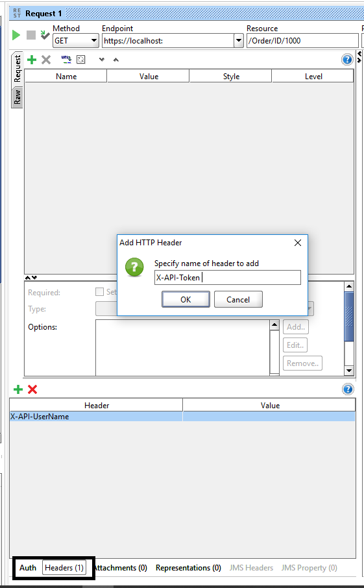Add parameter with green plus above Name column

(32, 60)
